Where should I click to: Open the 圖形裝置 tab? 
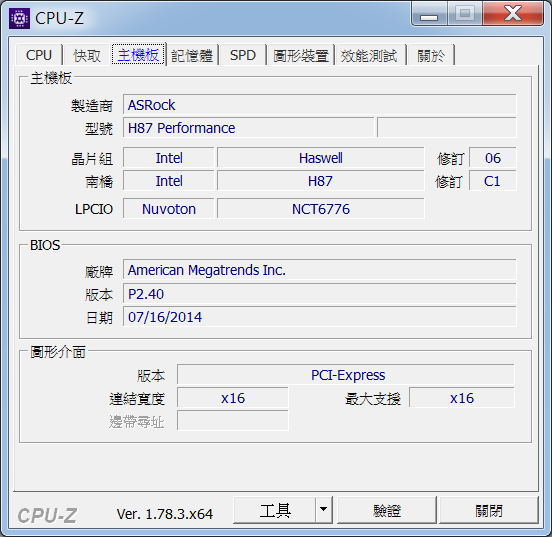pyautogui.click(x=301, y=55)
